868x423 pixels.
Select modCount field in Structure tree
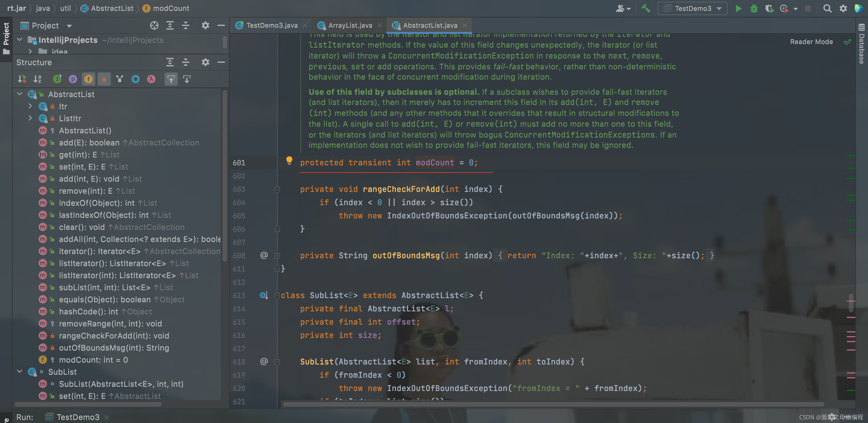click(x=93, y=360)
